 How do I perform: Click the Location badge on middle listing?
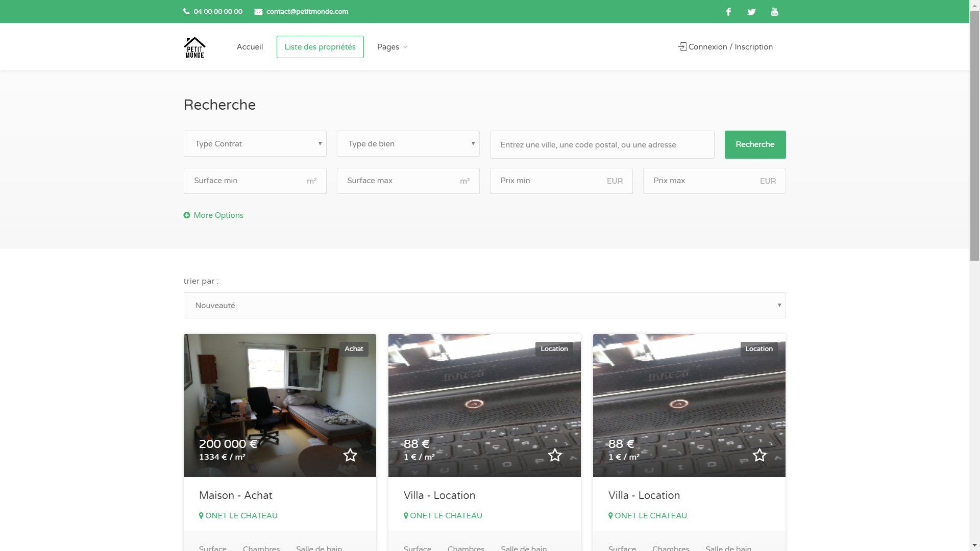pyautogui.click(x=554, y=349)
